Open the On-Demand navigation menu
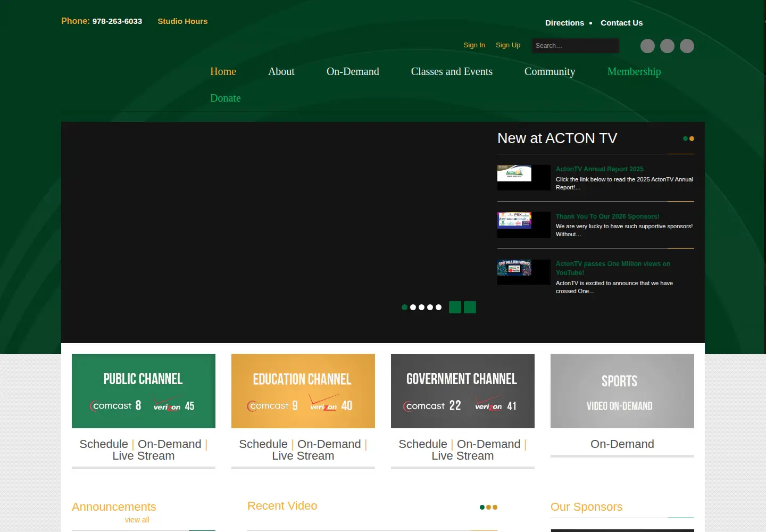This screenshot has height=532, width=766. [x=353, y=71]
